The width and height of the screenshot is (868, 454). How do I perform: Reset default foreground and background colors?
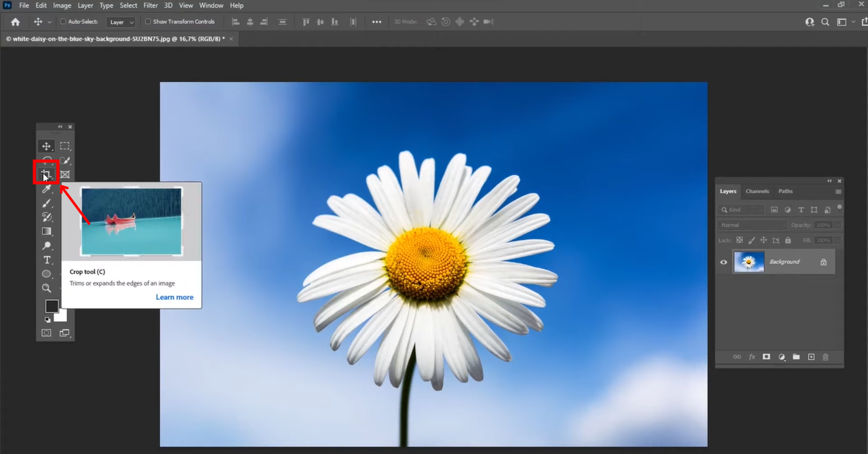[x=47, y=319]
